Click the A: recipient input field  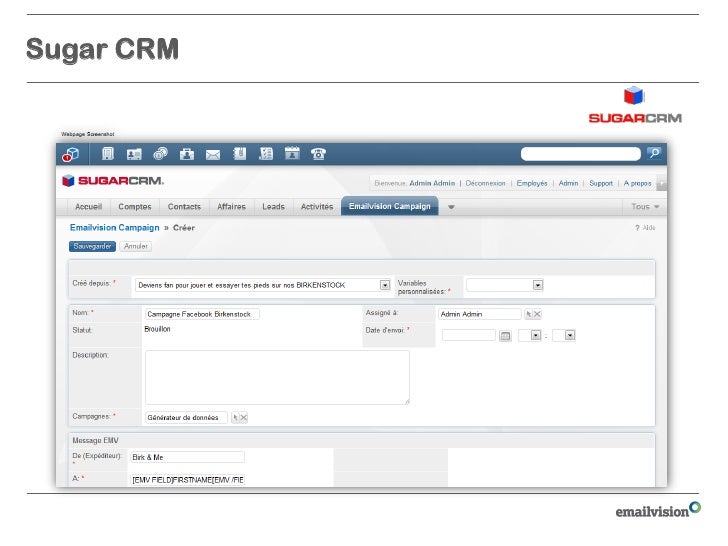187,480
